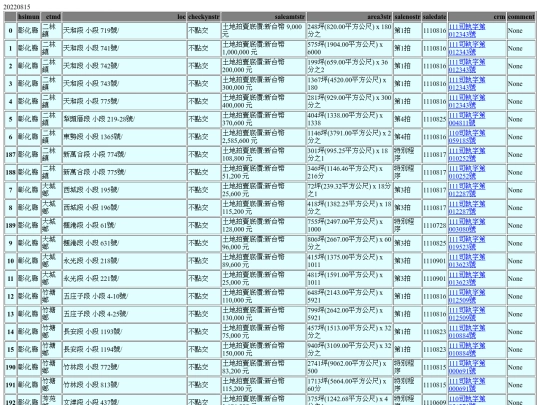The height and width of the screenshot is (405, 540).
Task: Select area cell starting '2741坪(9062.00平方公尺)'
Action: click(350, 368)
